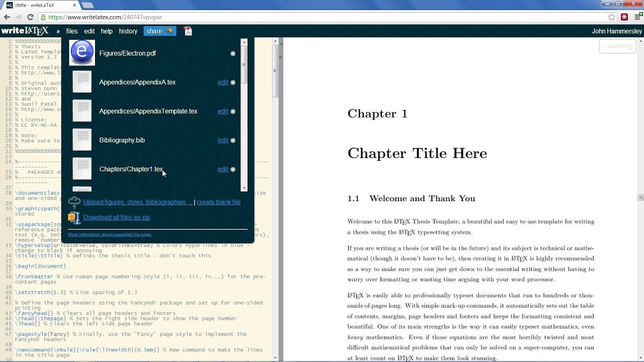Open the Chrome menu icon

pyautogui.click(x=636, y=17)
